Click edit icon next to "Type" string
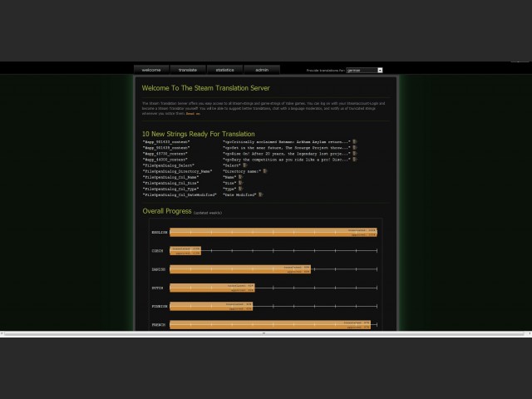This screenshot has height=399, width=532. coord(240,189)
